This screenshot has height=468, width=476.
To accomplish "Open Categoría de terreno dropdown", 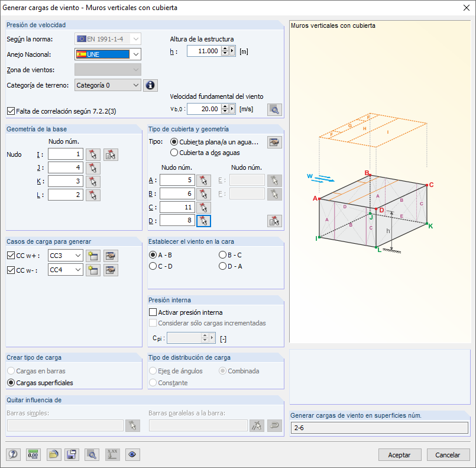I will pos(136,85).
